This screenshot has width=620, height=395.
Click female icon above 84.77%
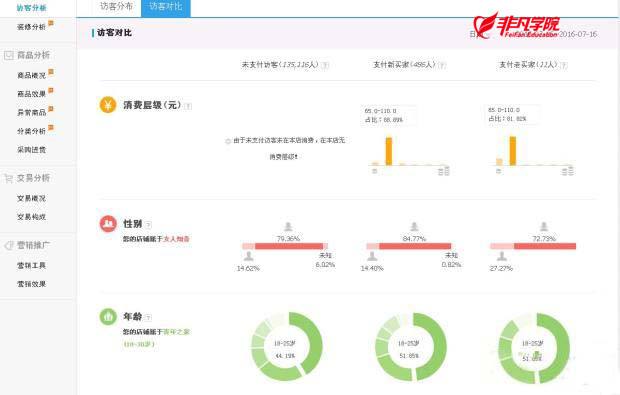(414, 227)
